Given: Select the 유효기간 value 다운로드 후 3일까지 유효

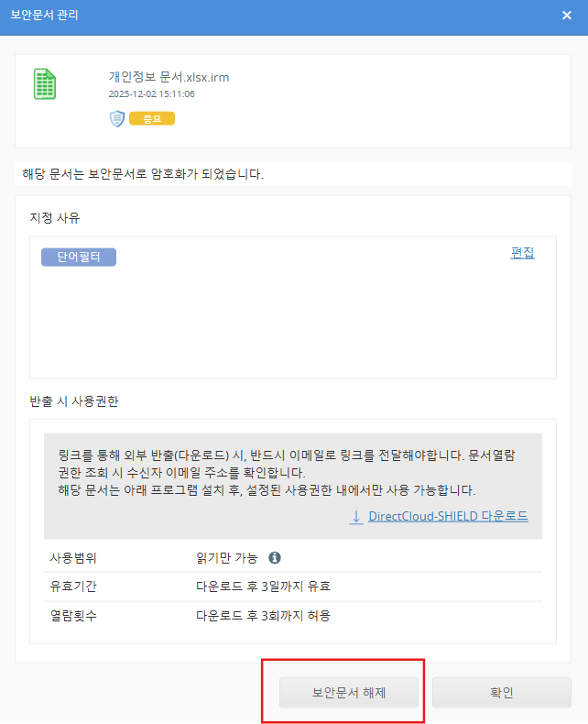Looking at the screenshot, I should [263, 587].
